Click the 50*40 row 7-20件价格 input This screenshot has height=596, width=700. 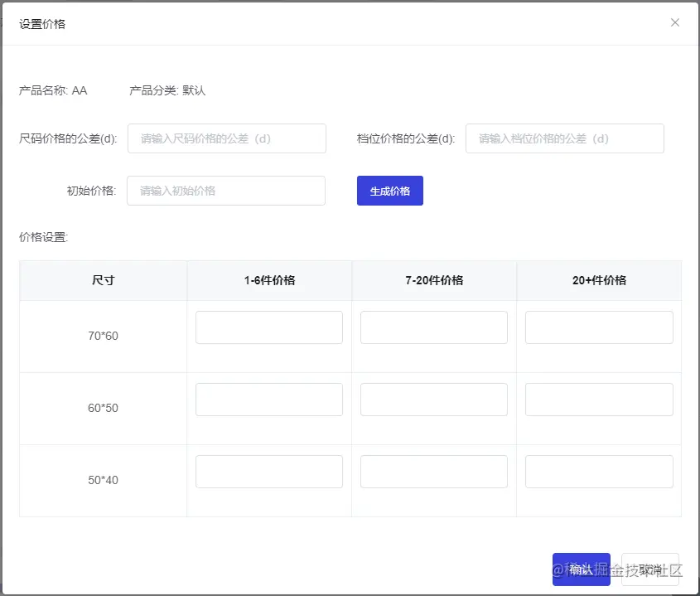pyautogui.click(x=434, y=472)
